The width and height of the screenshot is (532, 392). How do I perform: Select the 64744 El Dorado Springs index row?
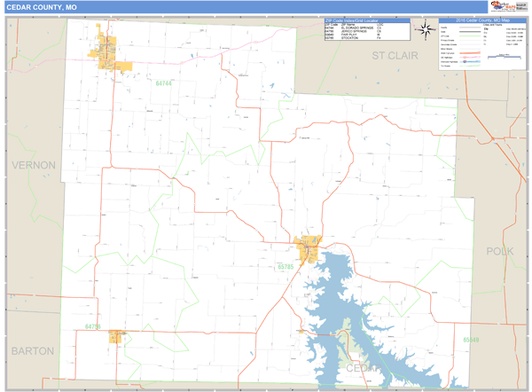(x=355, y=28)
